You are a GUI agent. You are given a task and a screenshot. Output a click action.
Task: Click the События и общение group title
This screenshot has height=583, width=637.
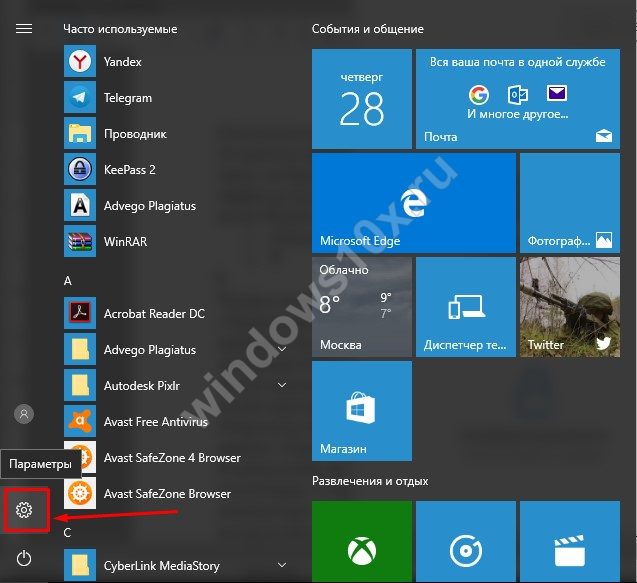[x=368, y=29]
